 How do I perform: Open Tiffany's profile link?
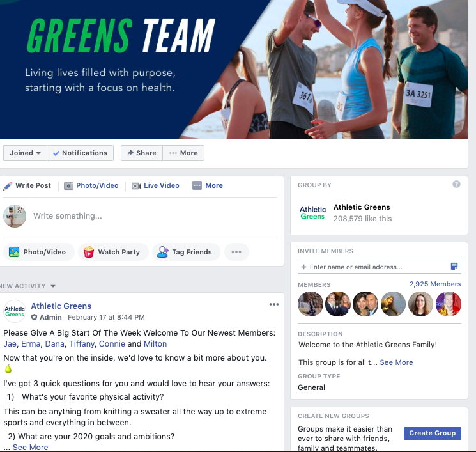[x=82, y=344]
